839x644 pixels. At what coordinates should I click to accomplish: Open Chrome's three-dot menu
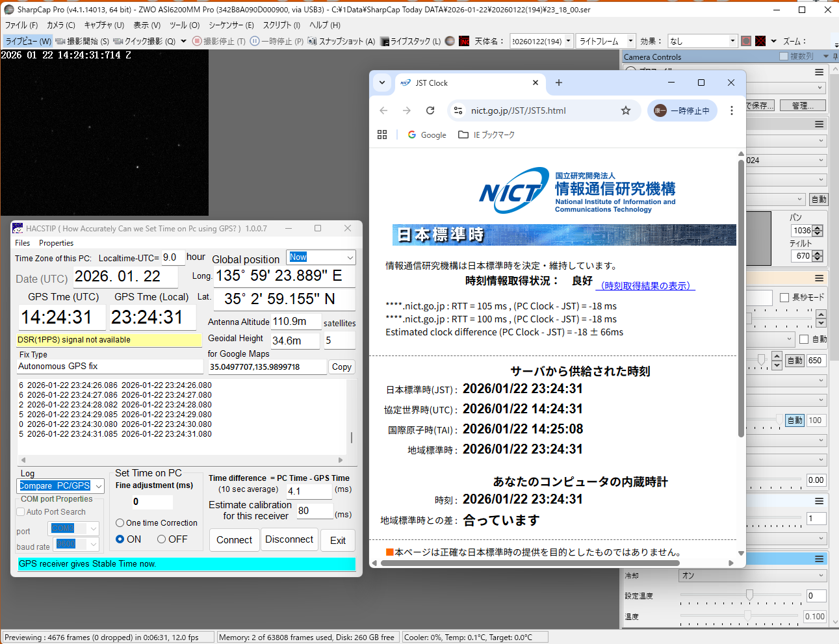tap(731, 110)
